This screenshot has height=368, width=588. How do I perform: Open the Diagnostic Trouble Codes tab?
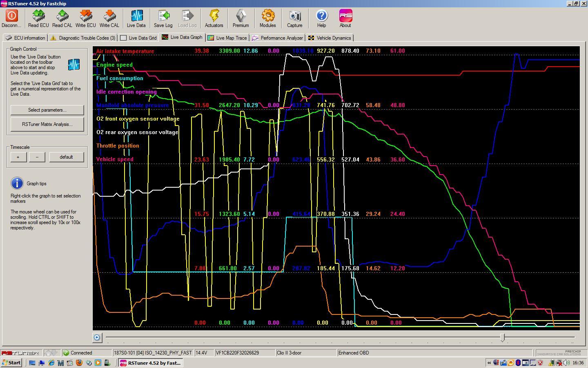(x=83, y=38)
